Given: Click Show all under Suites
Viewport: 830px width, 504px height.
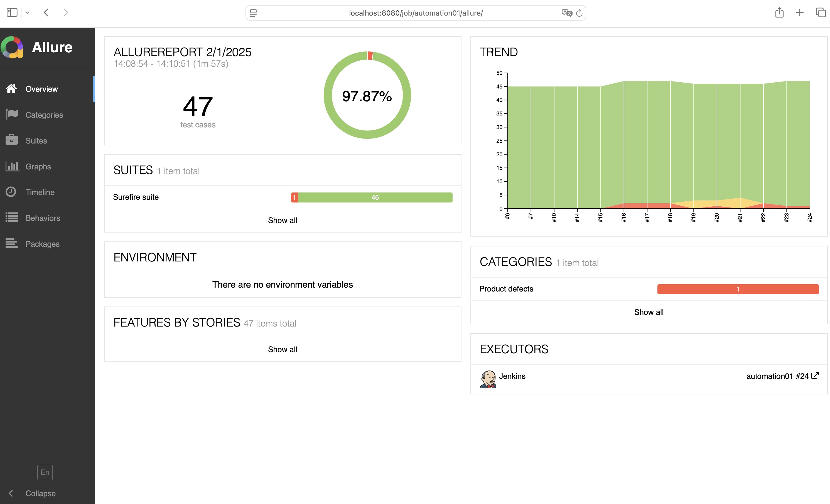Looking at the screenshot, I should [x=282, y=221].
